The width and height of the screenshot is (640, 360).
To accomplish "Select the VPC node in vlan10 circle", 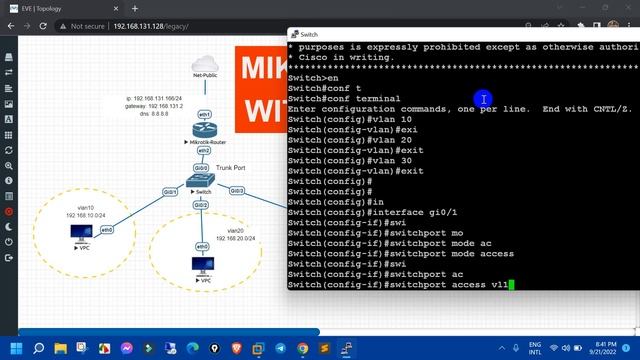I will (81, 234).
